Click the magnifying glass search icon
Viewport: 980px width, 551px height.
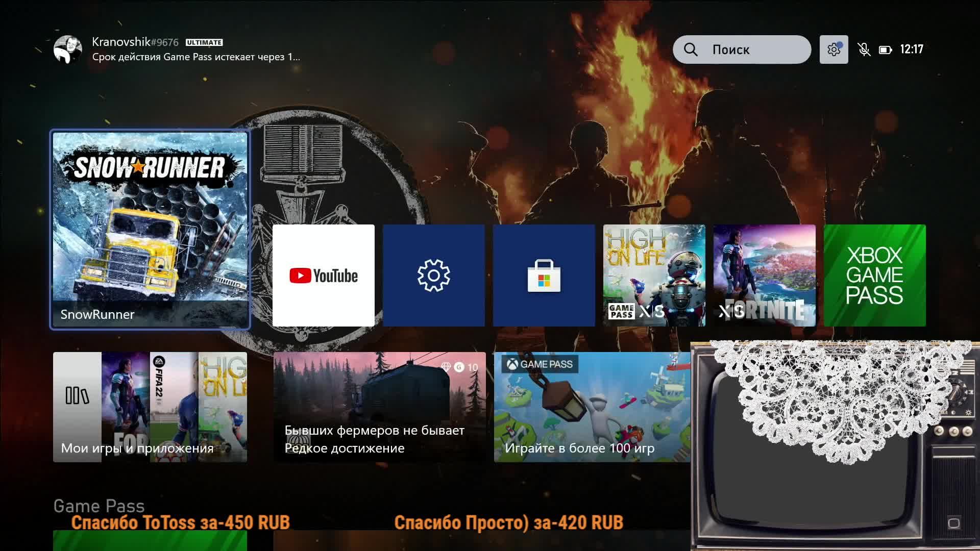point(691,49)
